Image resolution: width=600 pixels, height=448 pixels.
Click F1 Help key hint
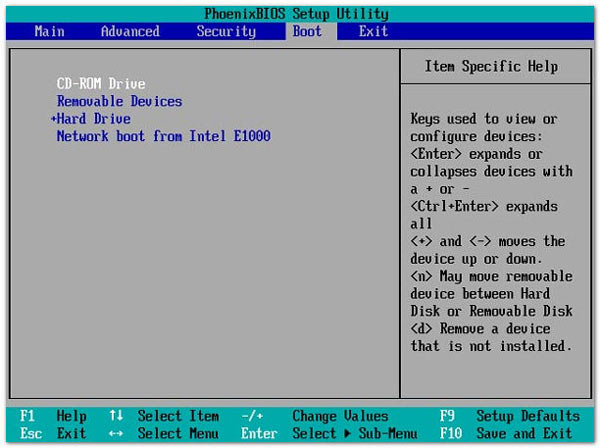pos(53,415)
